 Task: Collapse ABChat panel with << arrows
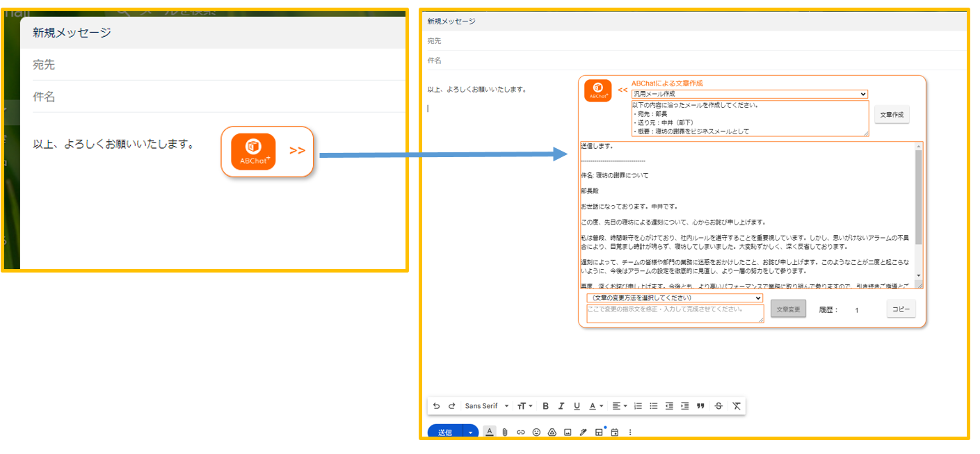coord(622,90)
